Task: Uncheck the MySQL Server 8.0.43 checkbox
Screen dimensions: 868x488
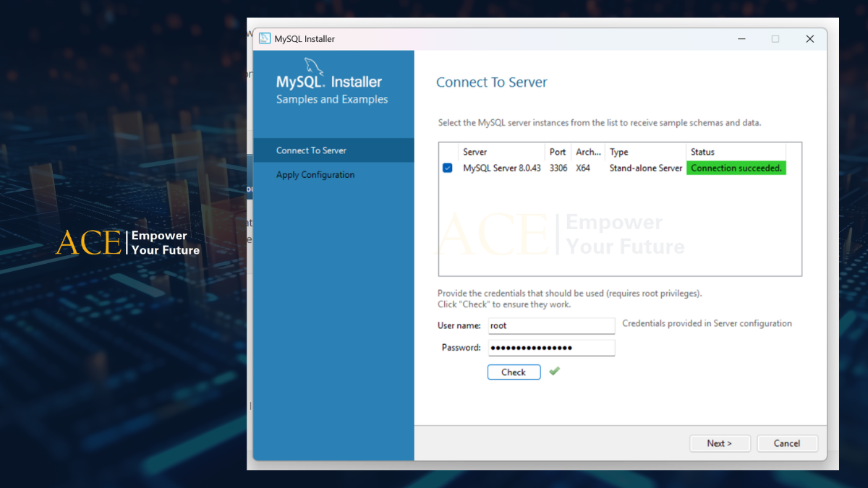Action: [448, 168]
